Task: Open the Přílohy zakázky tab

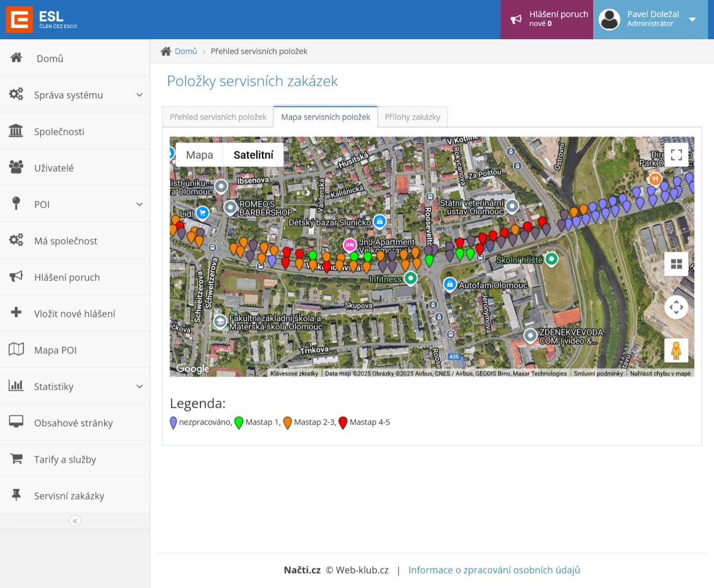Action: [412, 117]
